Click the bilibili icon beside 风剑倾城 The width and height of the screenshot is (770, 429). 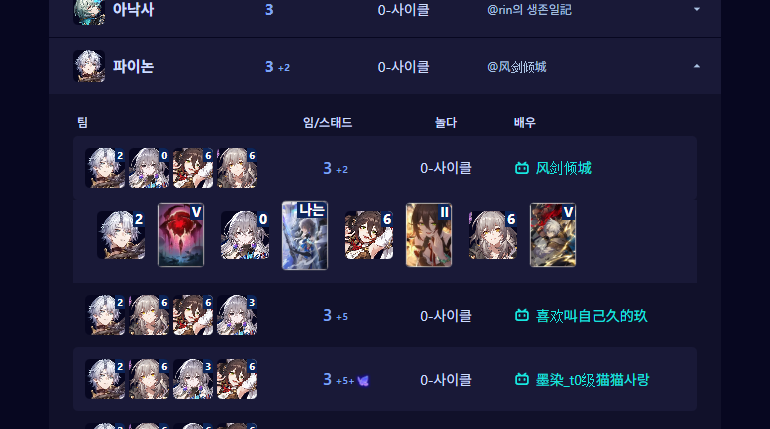pos(522,168)
